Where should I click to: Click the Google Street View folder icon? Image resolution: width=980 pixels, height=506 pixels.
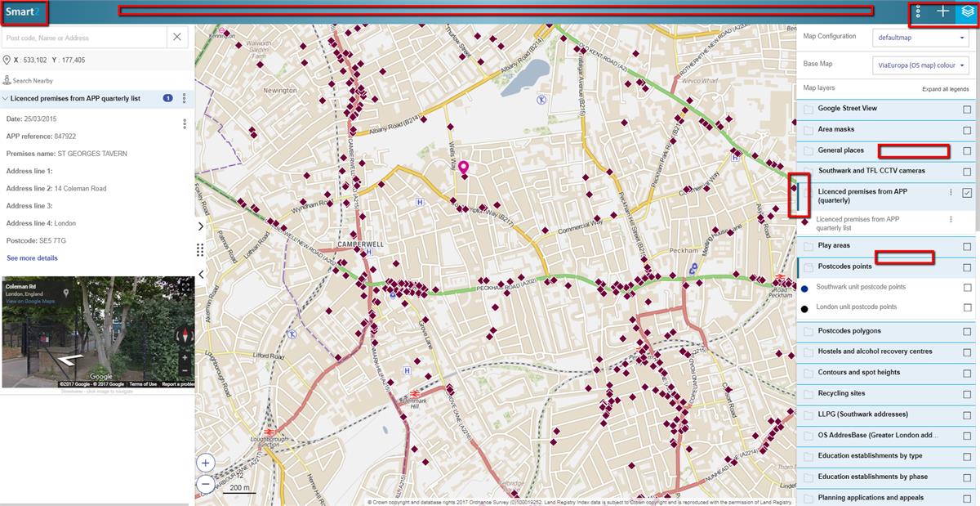click(x=808, y=109)
